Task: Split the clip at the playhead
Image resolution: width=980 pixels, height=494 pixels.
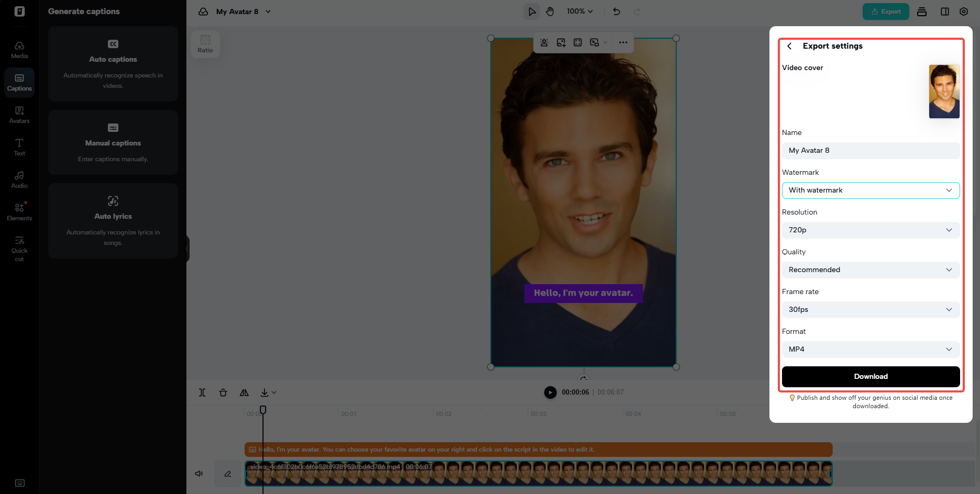Action: coord(202,392)
